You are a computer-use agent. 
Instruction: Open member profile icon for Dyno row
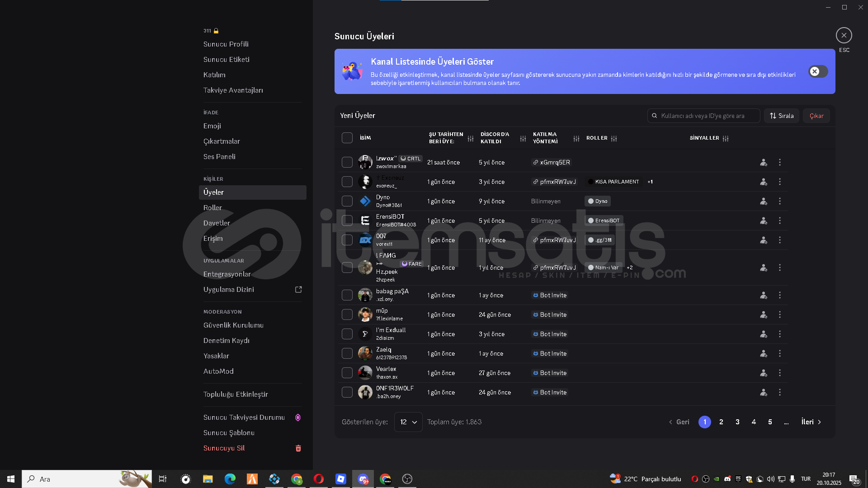point(764,201)
